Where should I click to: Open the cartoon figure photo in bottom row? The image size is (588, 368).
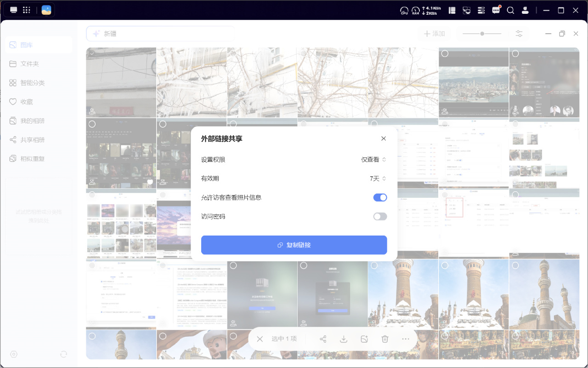(x=192, y=345)
